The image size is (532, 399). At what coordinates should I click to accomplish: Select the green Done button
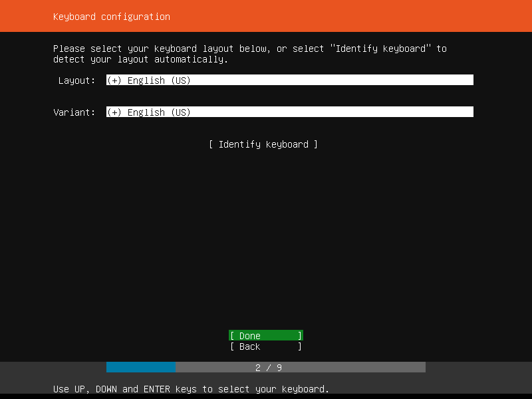(x=266, y=336)
